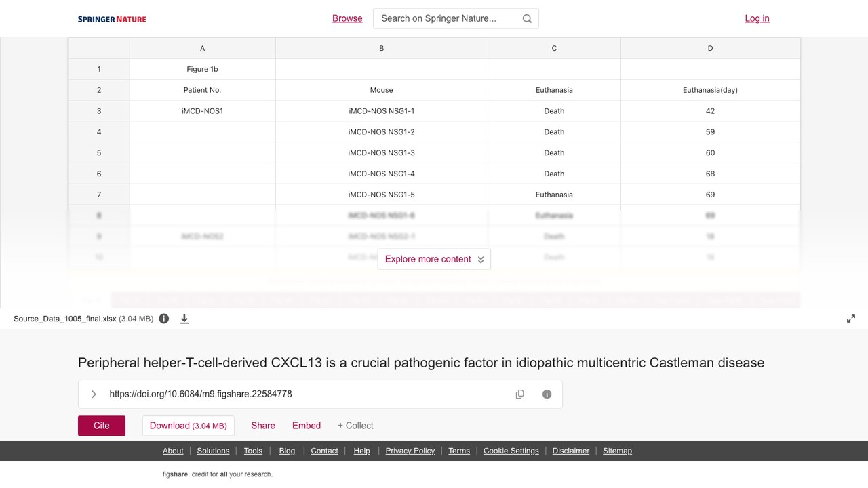
Task: Click the + Collect button
Action: click(x=355, y=426)
